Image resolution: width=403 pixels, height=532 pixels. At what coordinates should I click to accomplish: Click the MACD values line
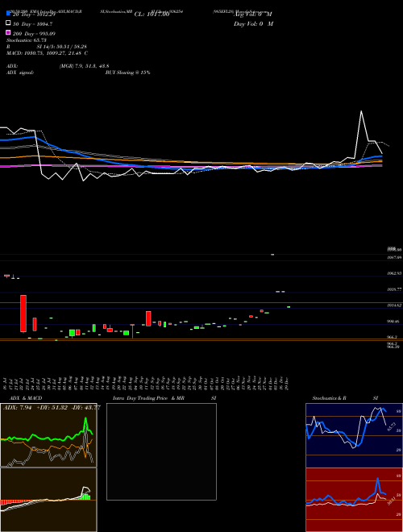pyautogui.click(x=48, y=53)
